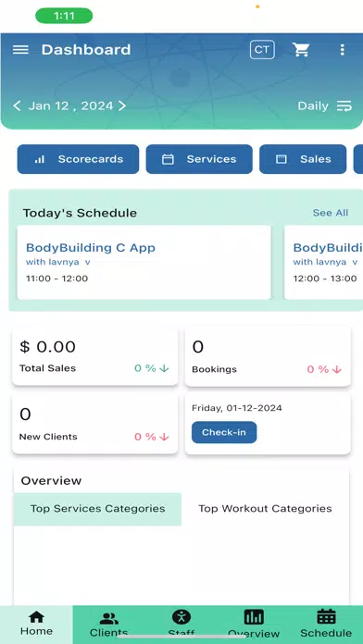
Task: Open the 12:00 - 13:00 BodyBuilding class card
Action: pyautogui.click(x=323, y=262)
